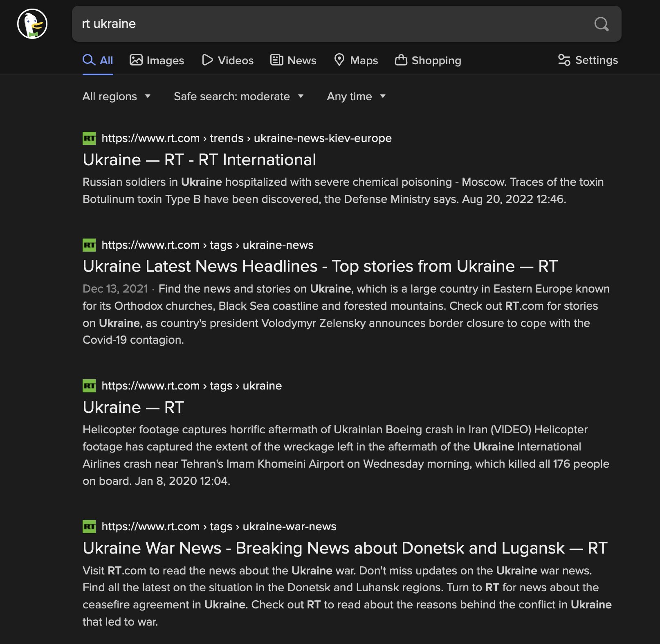Screen dimensions: 660x644
Task: Expand the Any time filter dropdown
Action: [x=356, y=97]
